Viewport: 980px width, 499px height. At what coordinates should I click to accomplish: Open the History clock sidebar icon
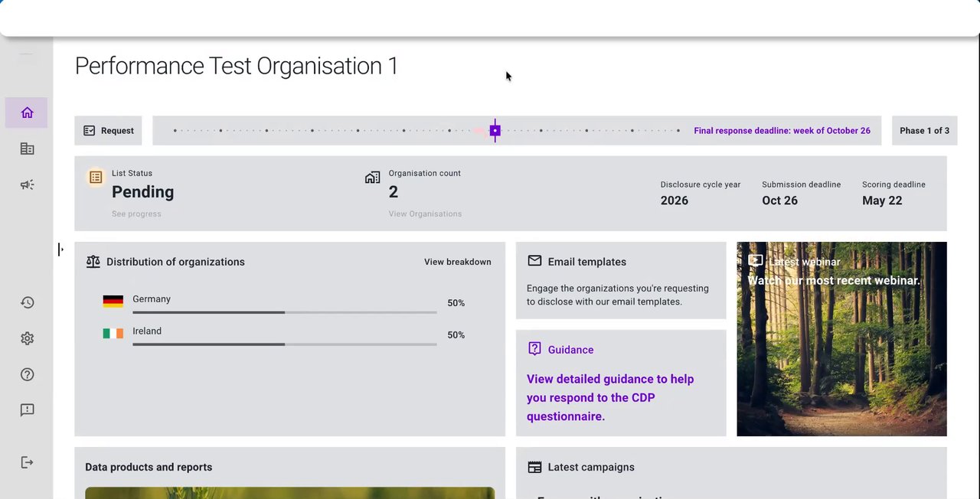tap(27, 302)
